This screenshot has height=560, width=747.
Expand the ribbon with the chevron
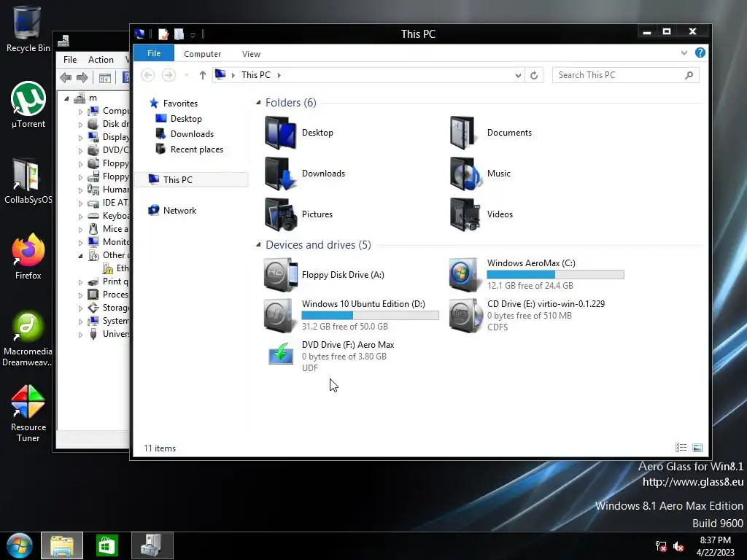coord(684,52)
